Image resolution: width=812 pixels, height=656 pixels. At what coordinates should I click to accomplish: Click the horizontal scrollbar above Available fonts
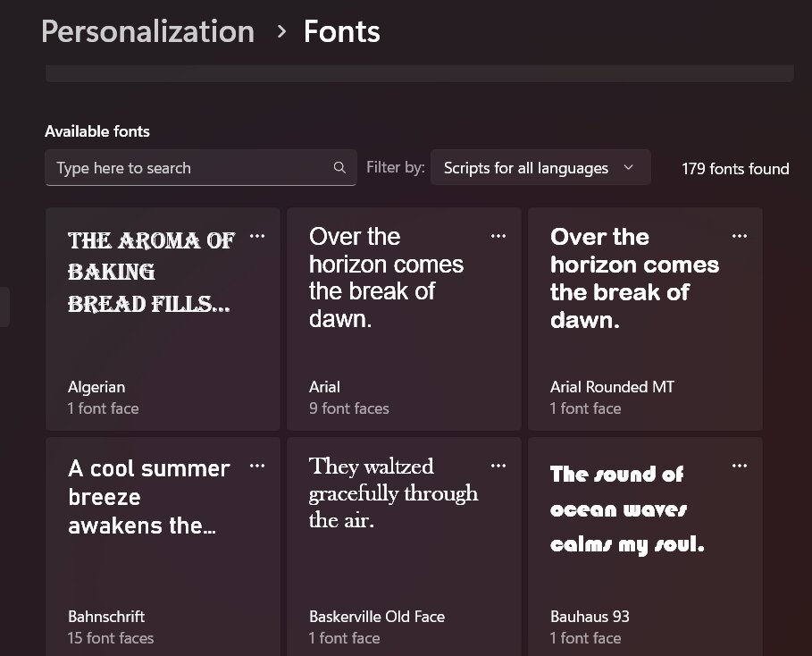coord(417,72)
